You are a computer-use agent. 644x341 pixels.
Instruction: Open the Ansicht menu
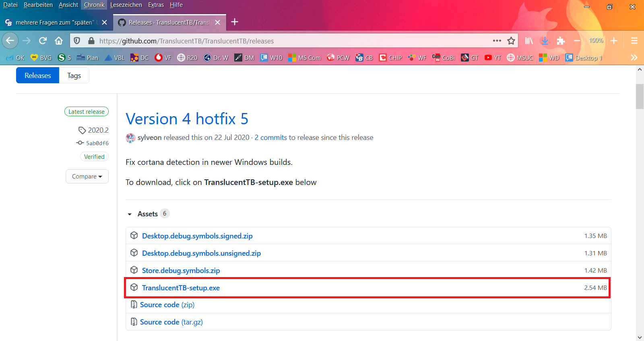(x=68, y=5)
